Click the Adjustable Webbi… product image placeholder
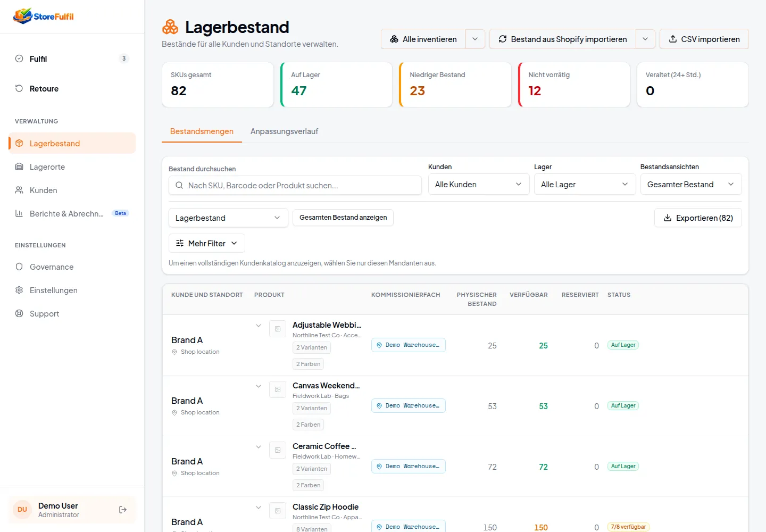This screenshot has height=532, width=766. pyautogui.click(x=278, y=329)
